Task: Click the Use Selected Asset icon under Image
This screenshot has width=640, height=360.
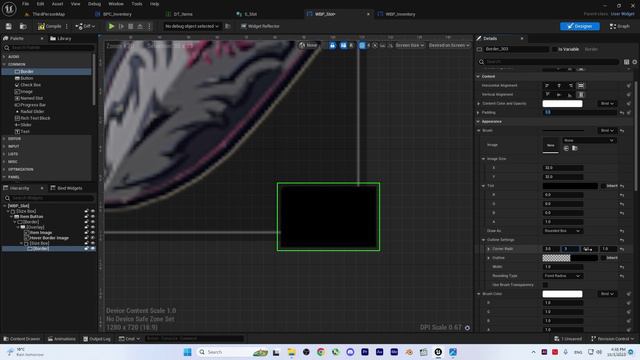Action: click(x=566, y=149)
